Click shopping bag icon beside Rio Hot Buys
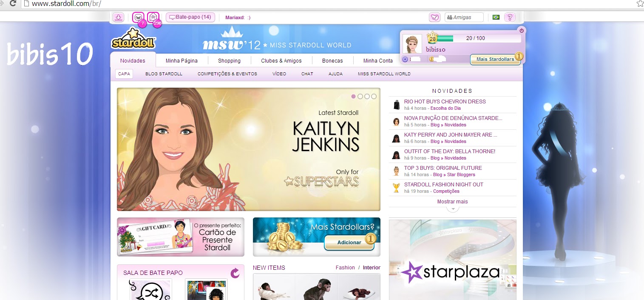Viewport: 644px width, 300px height. point(396,105)
